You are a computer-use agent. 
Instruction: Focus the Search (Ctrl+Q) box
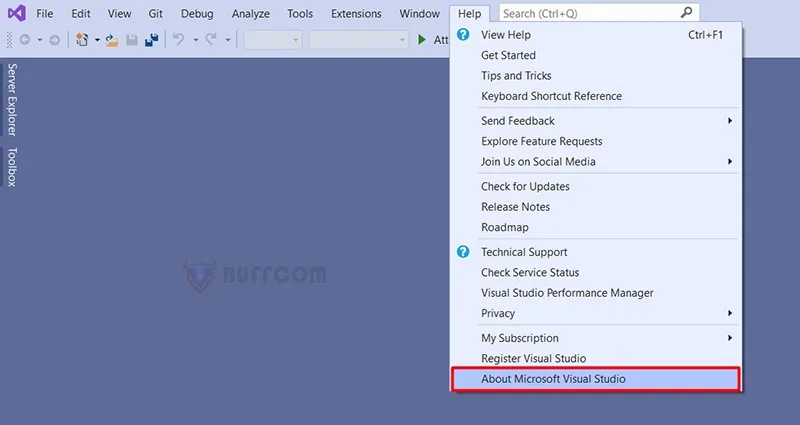599,13
